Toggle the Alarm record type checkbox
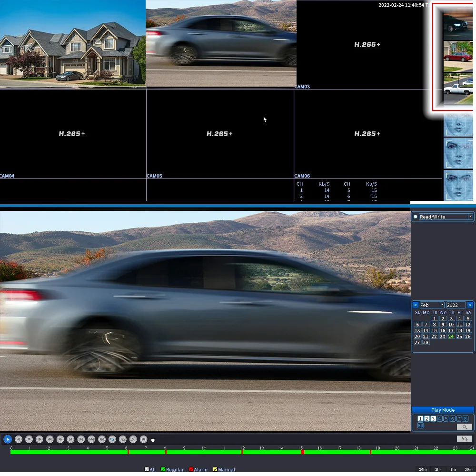The height and width of the screenshot is (476, 476). [191, 469]
